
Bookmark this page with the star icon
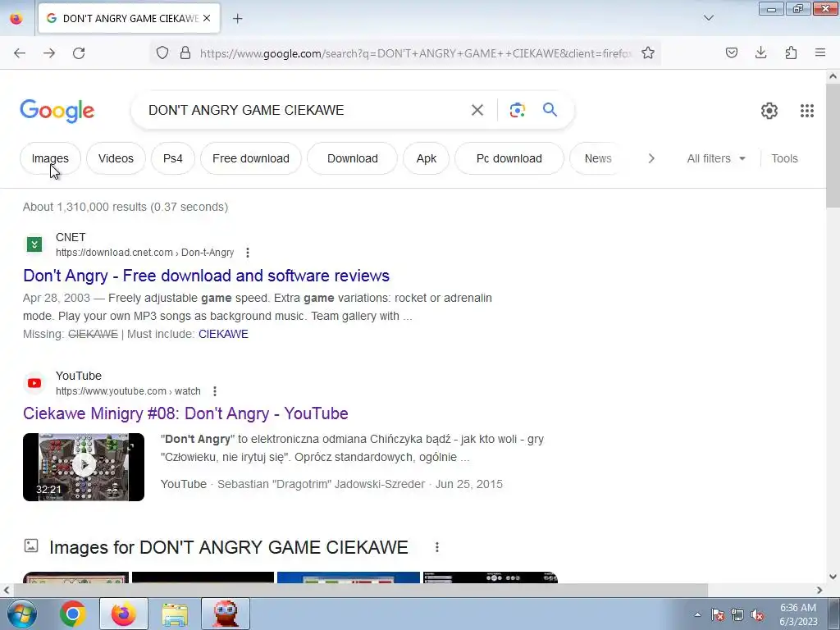tap(648, 52)
